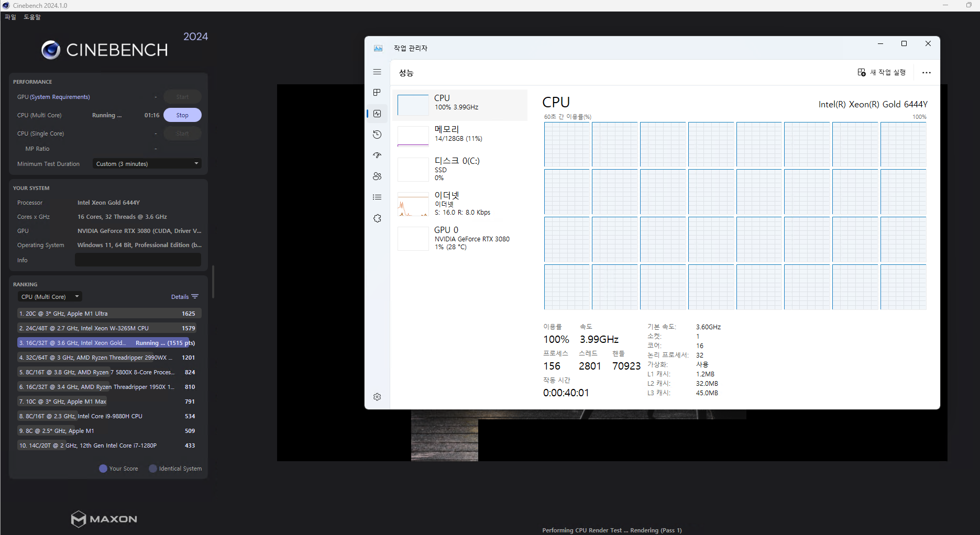Select ranking row AMD Ryzen Threadripper 2990WX
980x535 pixels.
click(x=109, y=358)
